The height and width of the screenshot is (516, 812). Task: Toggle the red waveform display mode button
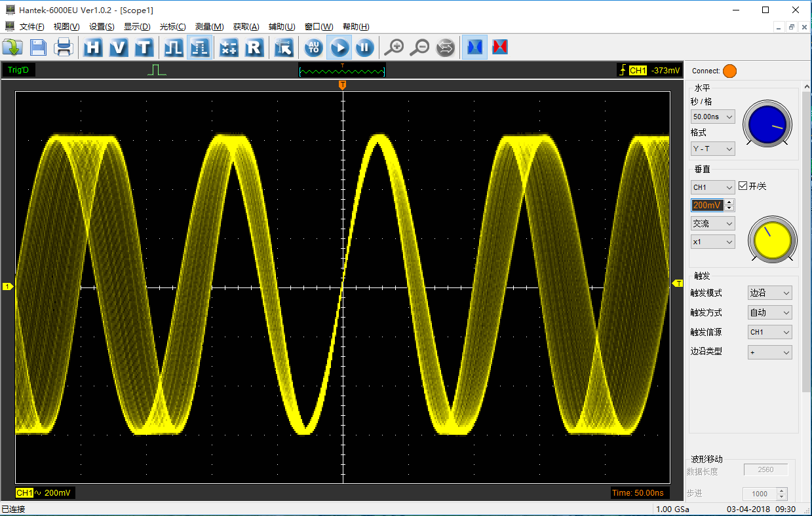point(500,47)
